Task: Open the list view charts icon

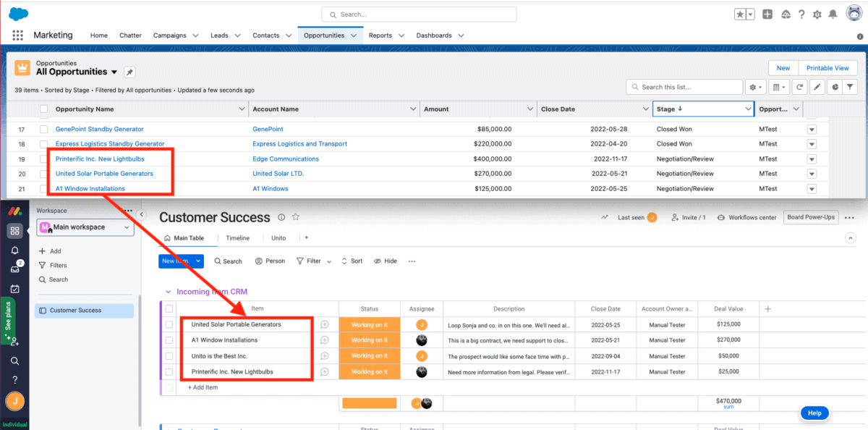Action: coord(835,86)
